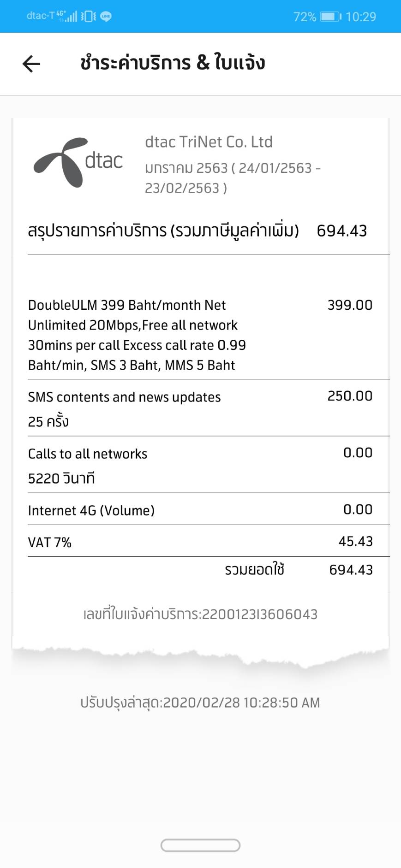Tap the page title ชำระค่าบริการ & ใบแจ้ง
Viewport: 401px width, 868px height.
tap(173, 63)
